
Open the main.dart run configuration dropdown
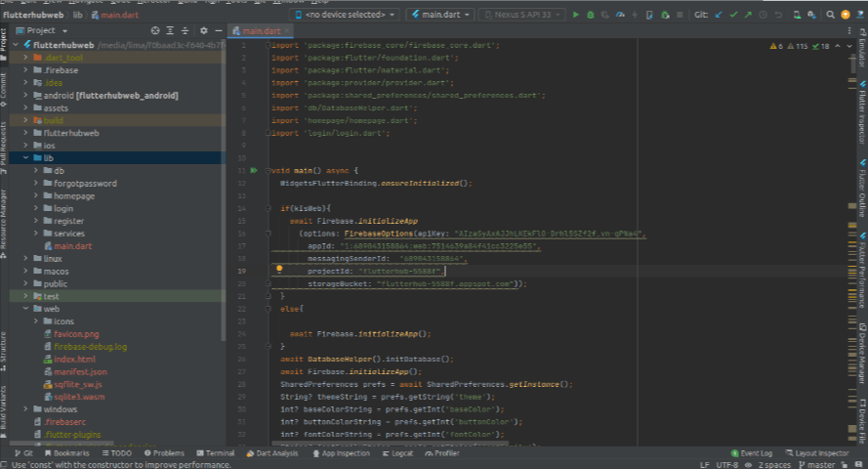(x=438, y=15)
